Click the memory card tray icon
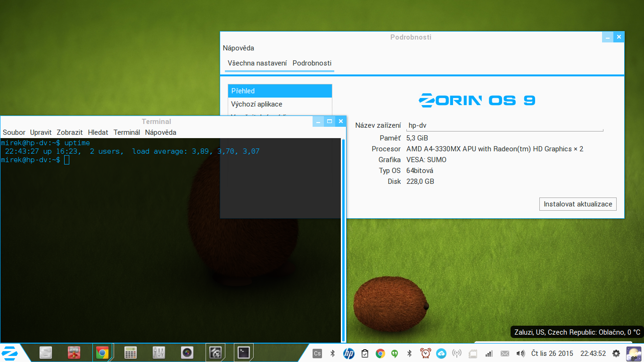This screenshot has height=362, width=644. point(473,353)
